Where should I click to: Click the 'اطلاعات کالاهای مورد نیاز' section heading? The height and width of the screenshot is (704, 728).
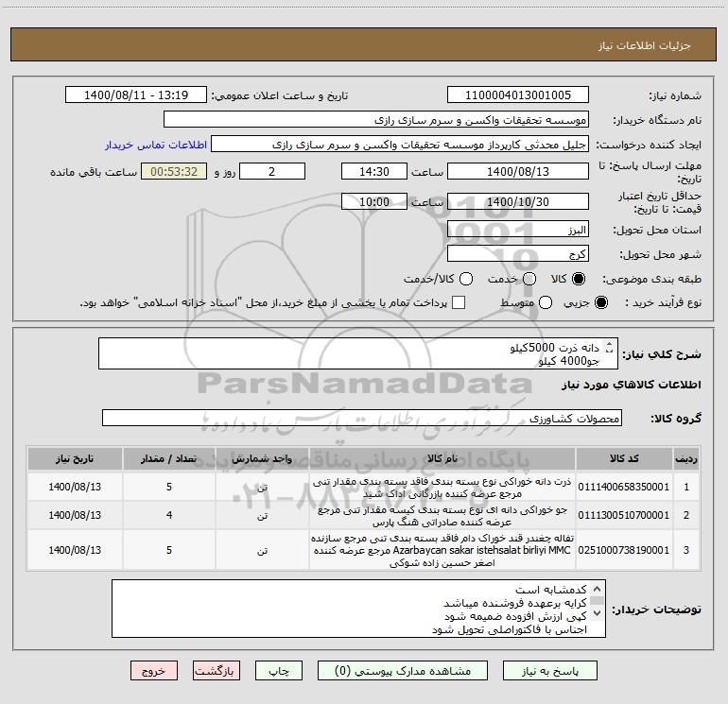pyautogui.click(x=632, y=385)
